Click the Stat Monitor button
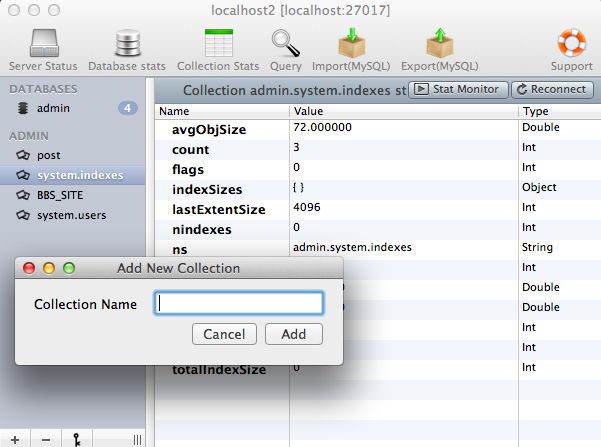Screen dimensions: 601x447 click(x=458, y=90)
